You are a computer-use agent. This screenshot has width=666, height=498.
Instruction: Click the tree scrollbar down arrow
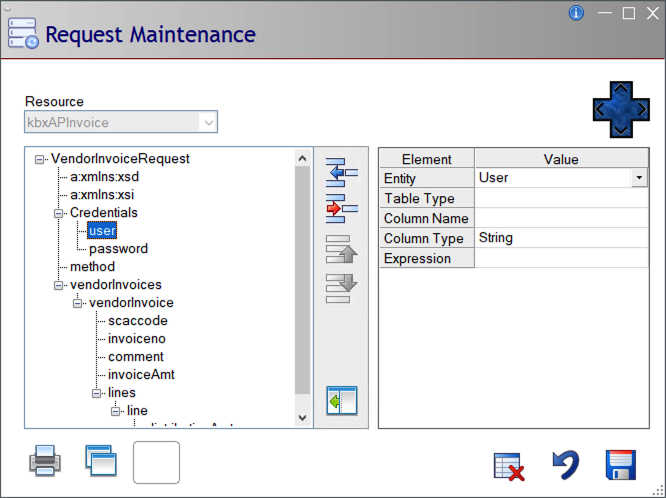[303, 418]
